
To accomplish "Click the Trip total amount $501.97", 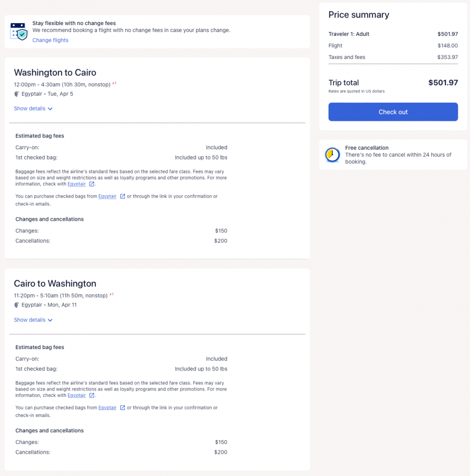I will [443, 83].
